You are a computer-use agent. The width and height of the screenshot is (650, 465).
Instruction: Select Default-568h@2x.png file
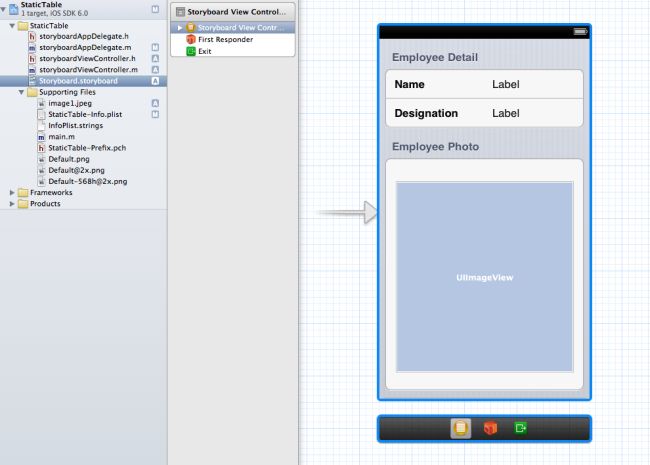click(87, 182)
